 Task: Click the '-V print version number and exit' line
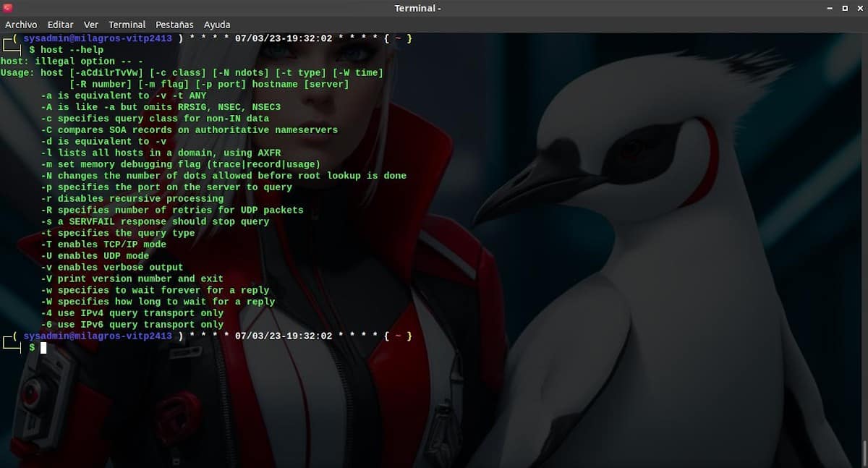(x=132, y=279)
